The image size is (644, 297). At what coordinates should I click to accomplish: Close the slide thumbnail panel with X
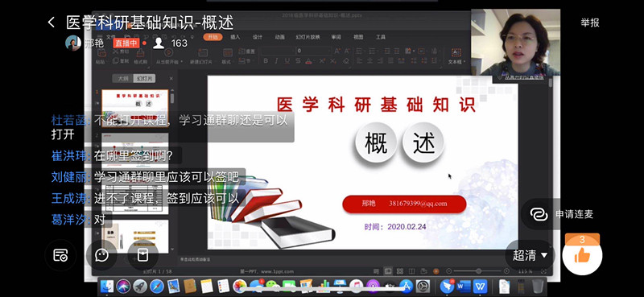(x=171, y=78)
